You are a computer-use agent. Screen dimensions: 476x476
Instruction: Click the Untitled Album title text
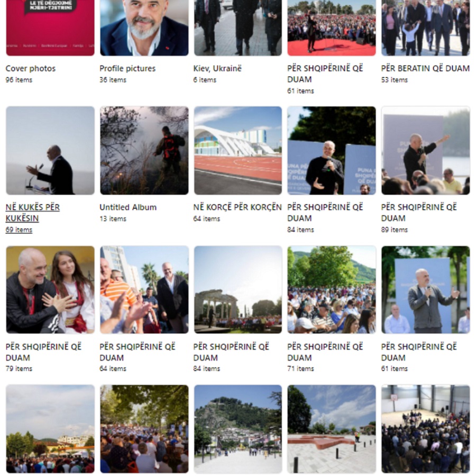point(128,207)
